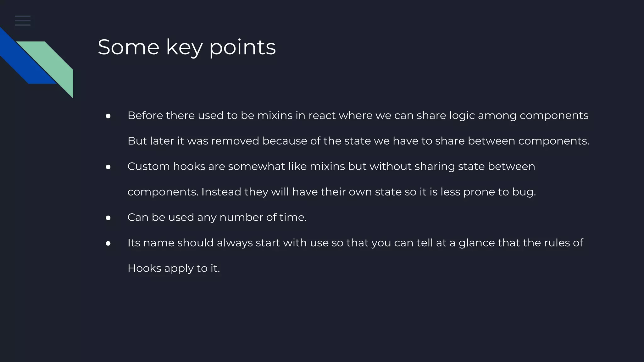Click the word 'points' in the title

[242, 48]
